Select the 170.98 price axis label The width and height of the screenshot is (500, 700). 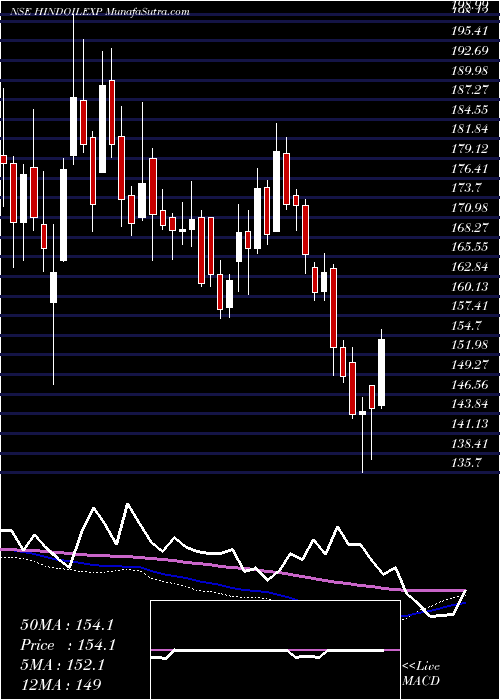pos(470,208)
